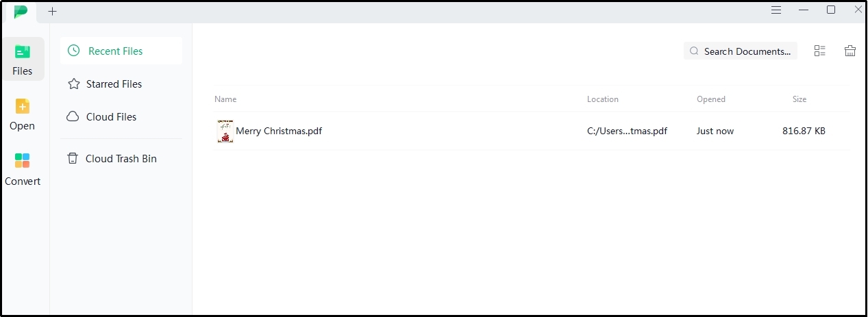868x317 pixels.
Task: Sort files by Name column header
Action: click(x=225, y=99)
